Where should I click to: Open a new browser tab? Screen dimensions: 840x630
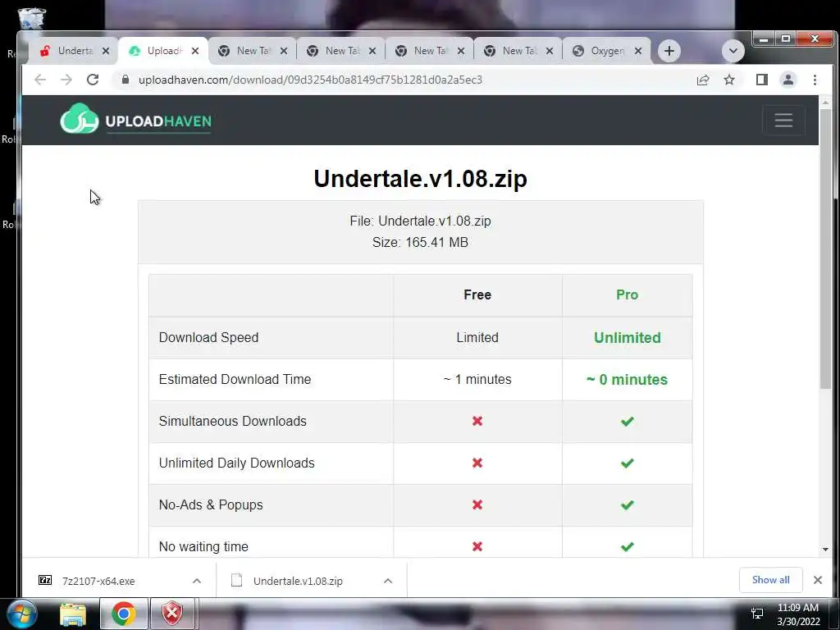669,51
